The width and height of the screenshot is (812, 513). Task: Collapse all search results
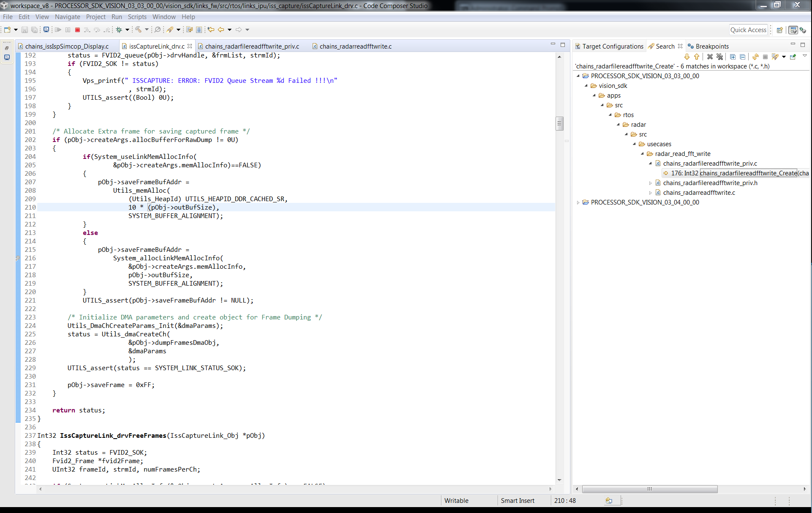(x=743, y=57)
